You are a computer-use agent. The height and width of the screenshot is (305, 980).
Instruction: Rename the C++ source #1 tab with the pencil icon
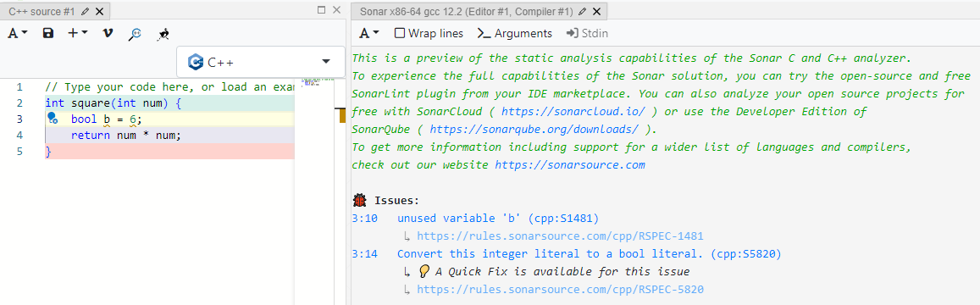tap(85, 11)
